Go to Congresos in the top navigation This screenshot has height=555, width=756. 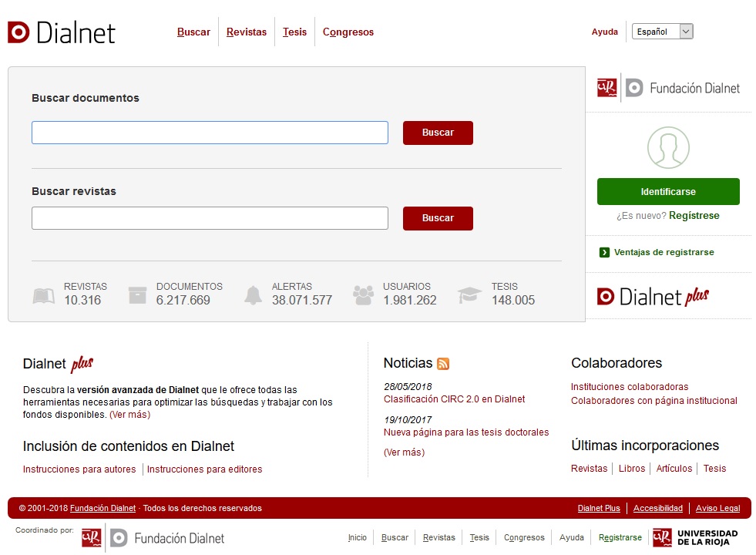(x=348, y=32)
